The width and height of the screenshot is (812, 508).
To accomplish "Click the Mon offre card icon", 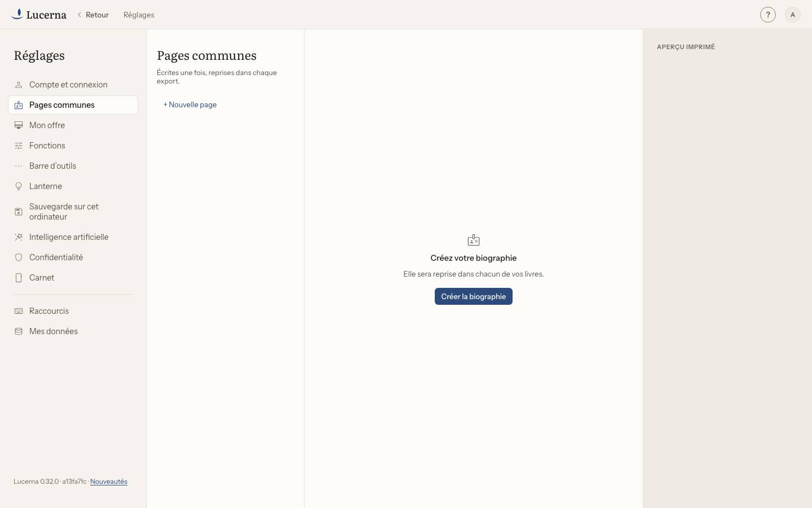I will pos(19,125).
